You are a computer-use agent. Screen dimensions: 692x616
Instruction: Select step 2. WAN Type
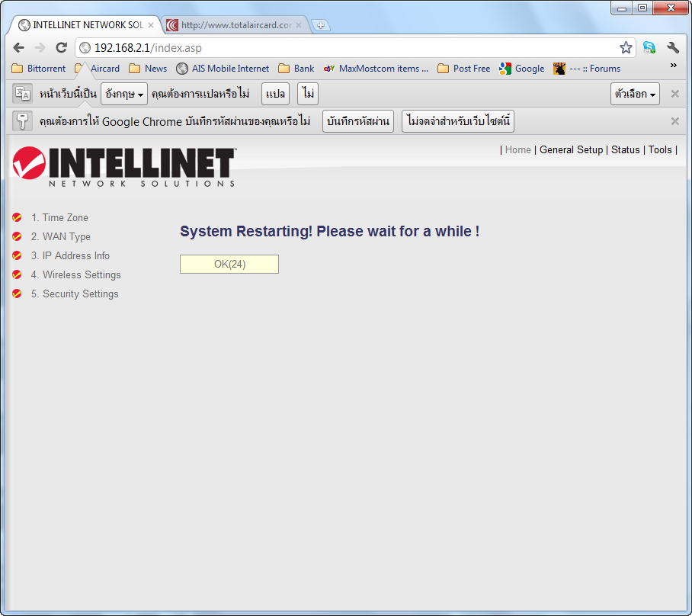pyautogui.click(x=60, y=236)
